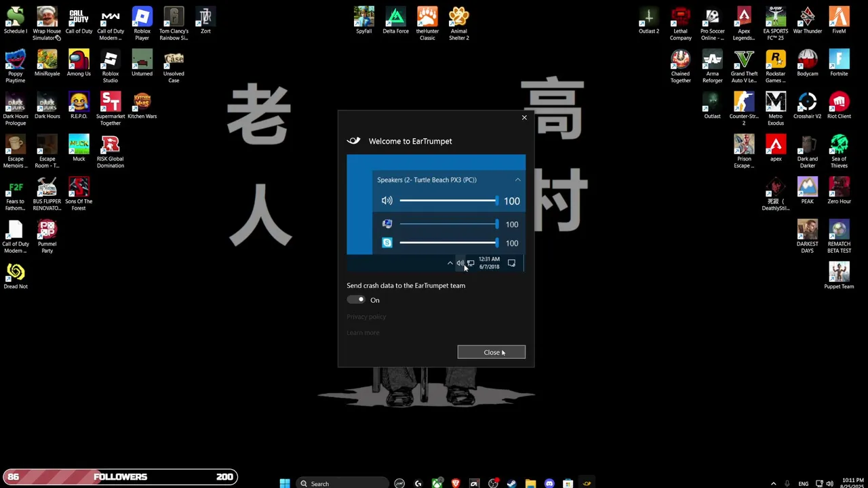Viewport: 868px width, 488px height.
Task: Select the Kitchen Wars shortcut
Action: (142, 106)
